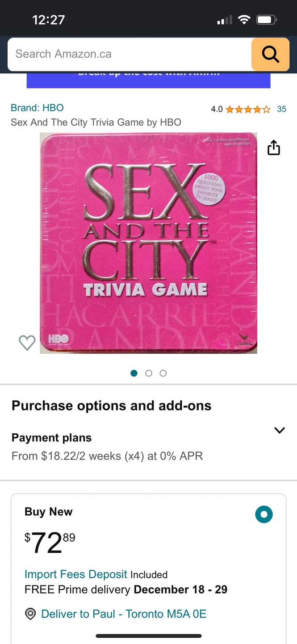The width and height of the screenshot is (297, 644).
Task: Expand Purchase options chevron arrow
Action: tap(280, 430)
